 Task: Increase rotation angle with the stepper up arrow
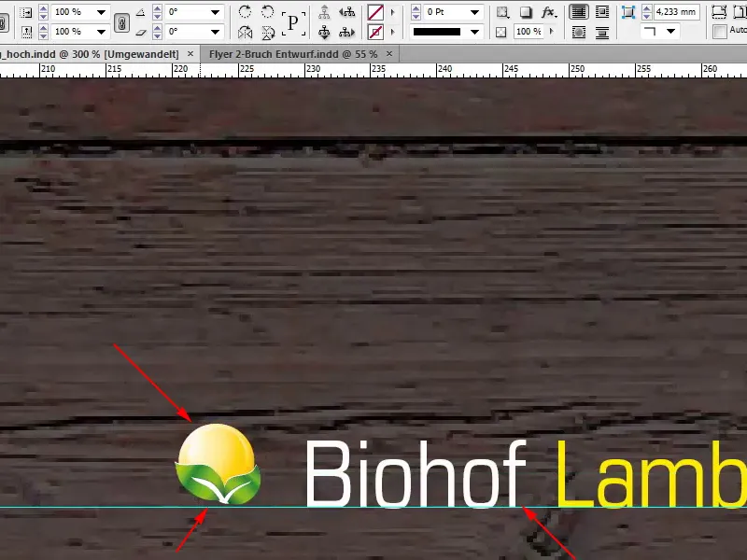coord(157,8)
